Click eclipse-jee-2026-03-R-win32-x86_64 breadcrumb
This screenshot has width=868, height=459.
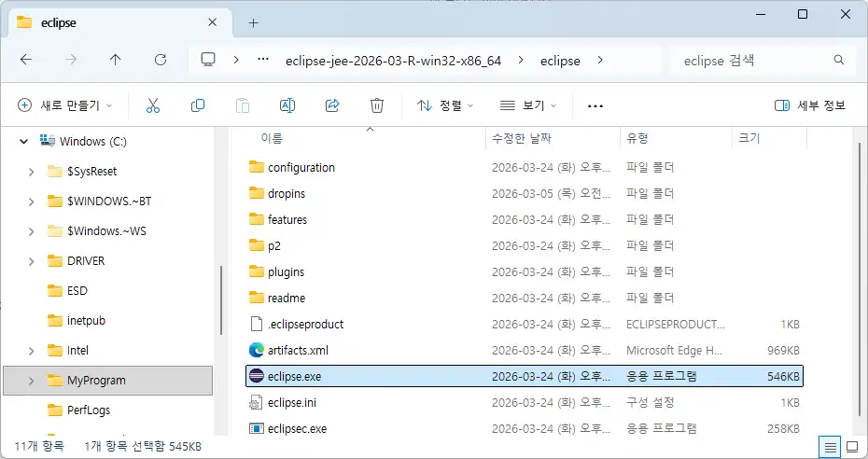394,61
